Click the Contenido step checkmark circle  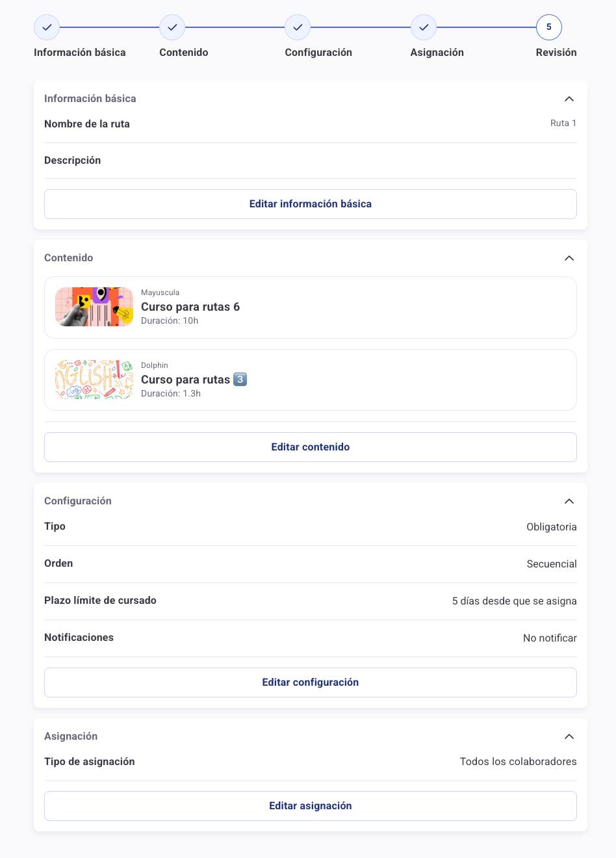172,27
